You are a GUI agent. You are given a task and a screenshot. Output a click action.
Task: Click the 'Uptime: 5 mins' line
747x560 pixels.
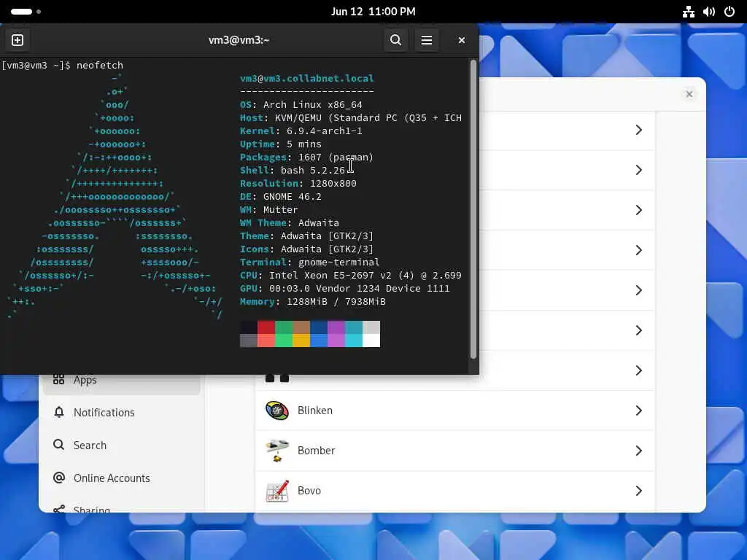point(281,144)
